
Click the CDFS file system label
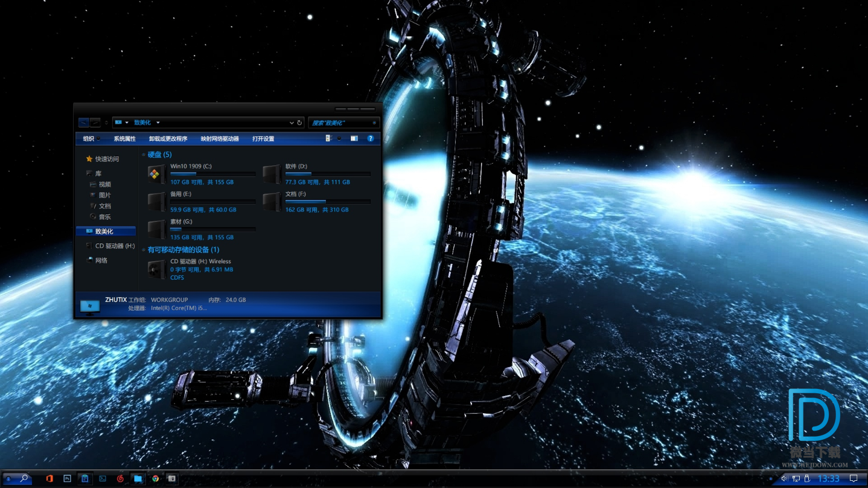click(x=177, y=278)
